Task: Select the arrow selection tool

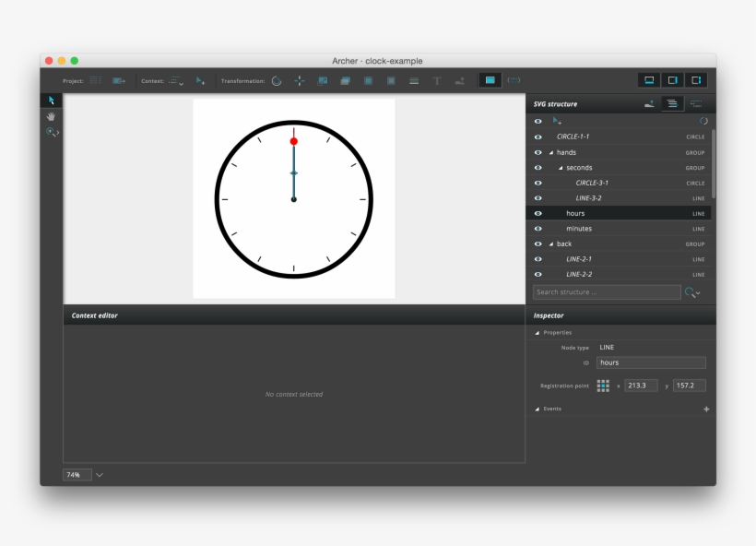Action: [x=52, y=101]
